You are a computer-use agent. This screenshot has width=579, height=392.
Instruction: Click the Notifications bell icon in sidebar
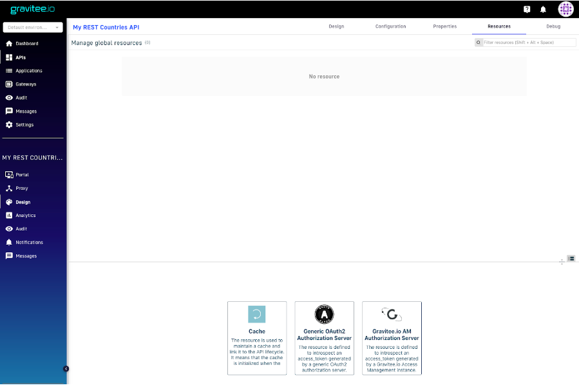coord(8,242)
